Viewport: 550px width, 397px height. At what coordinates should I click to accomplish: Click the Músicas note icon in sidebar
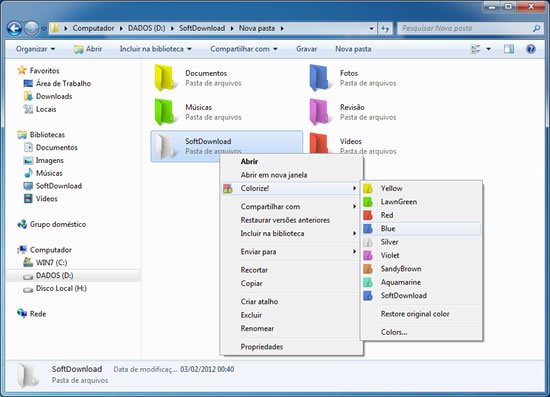(28, 173)
